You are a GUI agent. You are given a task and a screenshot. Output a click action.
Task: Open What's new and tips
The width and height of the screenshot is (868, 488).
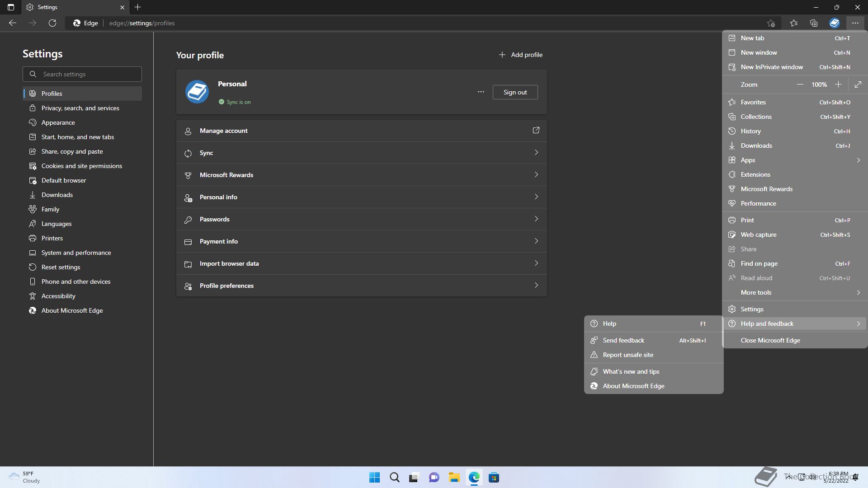point(654,371)
